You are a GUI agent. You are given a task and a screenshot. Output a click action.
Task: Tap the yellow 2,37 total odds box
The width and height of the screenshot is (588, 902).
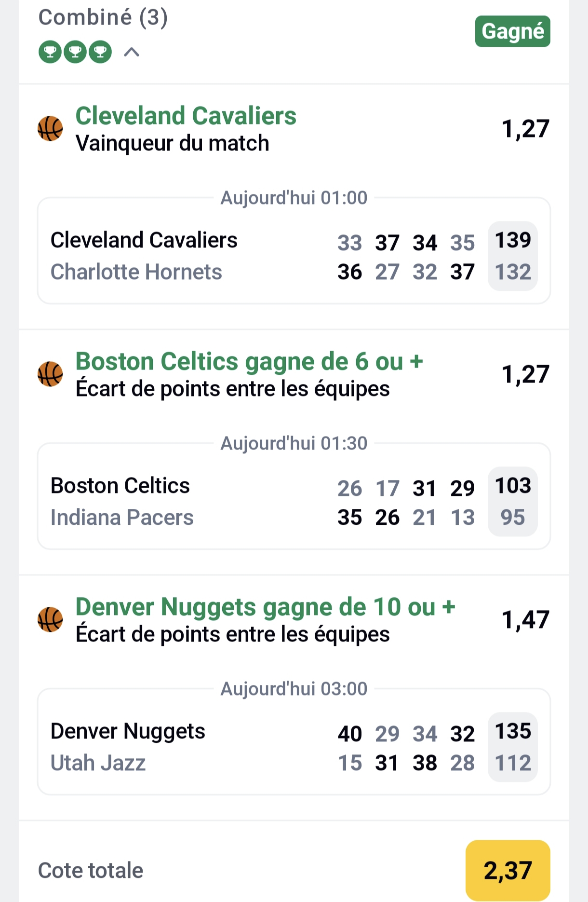(508, 870)
